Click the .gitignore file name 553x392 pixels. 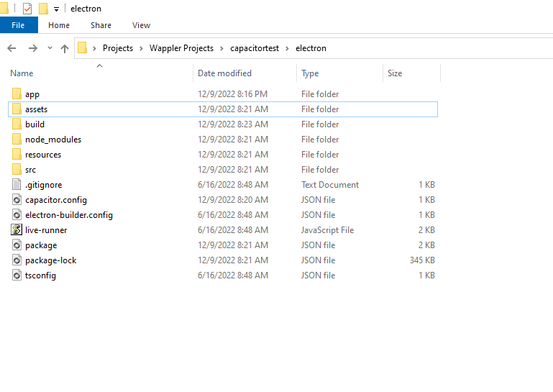pyautogui.click(x=43, y=185)
